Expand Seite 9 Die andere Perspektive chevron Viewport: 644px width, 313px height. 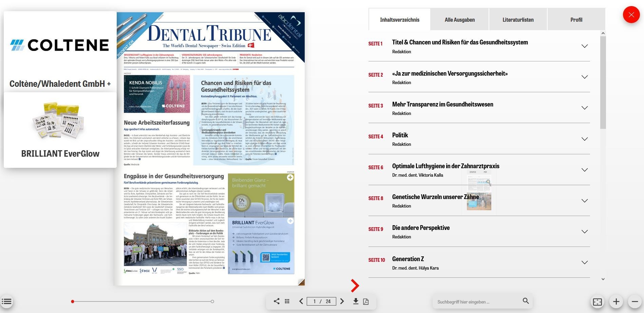click(584, 232)
